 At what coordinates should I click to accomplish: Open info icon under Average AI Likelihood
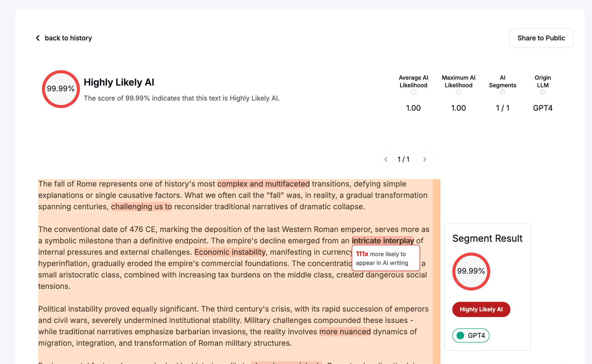click(x=413, y=92)
